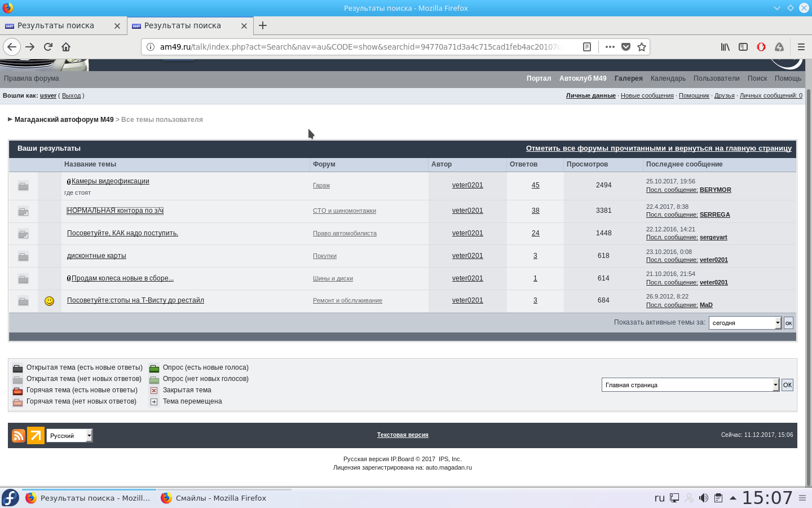The width and height of the screenshot is (812, 508).
Task: Open the Галерея navigation menu item
Action: (628, 78)
